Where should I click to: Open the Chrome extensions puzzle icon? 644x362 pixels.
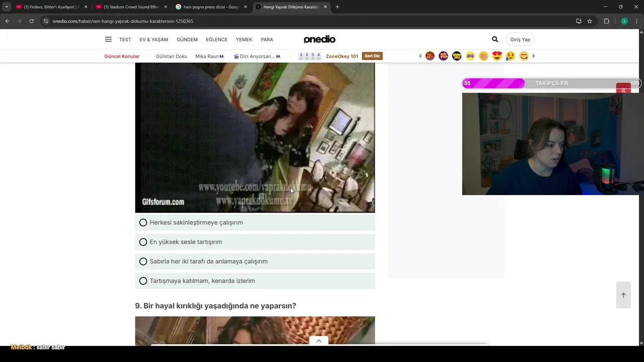[x=606, y=21]
